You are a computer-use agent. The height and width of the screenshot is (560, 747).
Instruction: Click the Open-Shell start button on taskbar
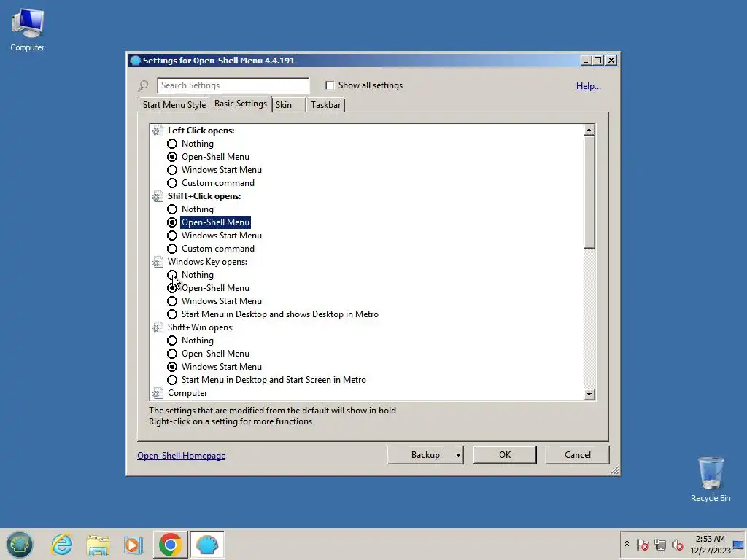click(x=20, y=544)
